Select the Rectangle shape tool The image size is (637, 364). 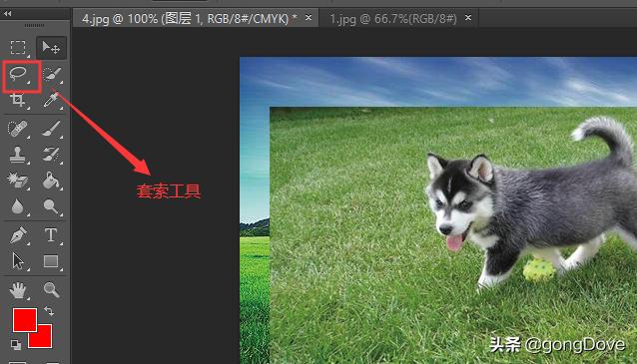pos(51,261)
